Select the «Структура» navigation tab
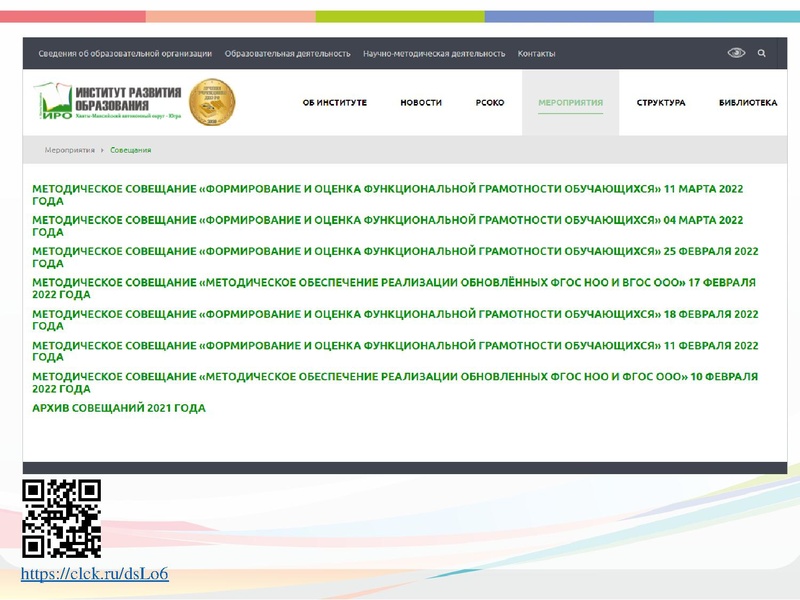This screenshot has width=800, height=600. (x=661, y=103)
